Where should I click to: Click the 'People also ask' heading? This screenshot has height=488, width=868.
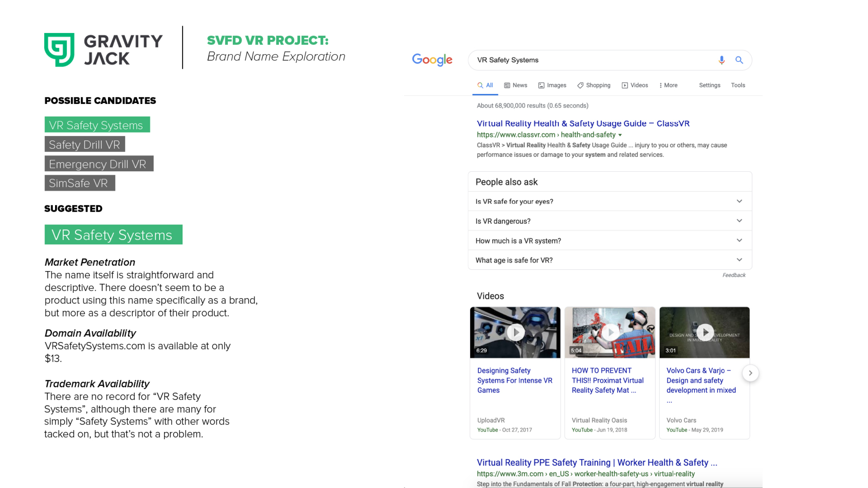[x=506, y=182]
